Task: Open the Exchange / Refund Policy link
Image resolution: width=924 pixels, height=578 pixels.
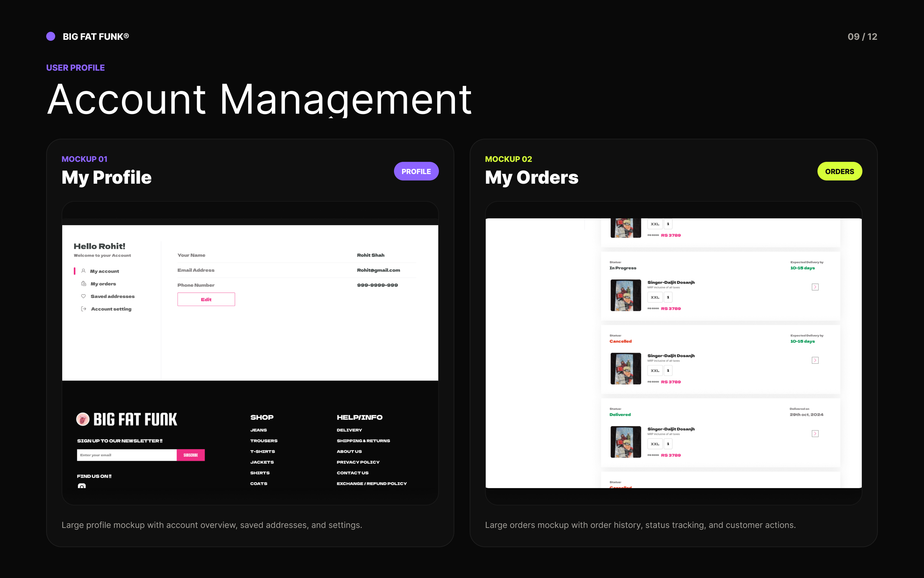Action: point(372,484)
